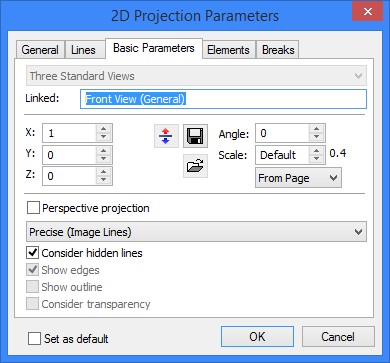
Task: Decrease the Y value with down arrow
Action: (x=104, y=158)
